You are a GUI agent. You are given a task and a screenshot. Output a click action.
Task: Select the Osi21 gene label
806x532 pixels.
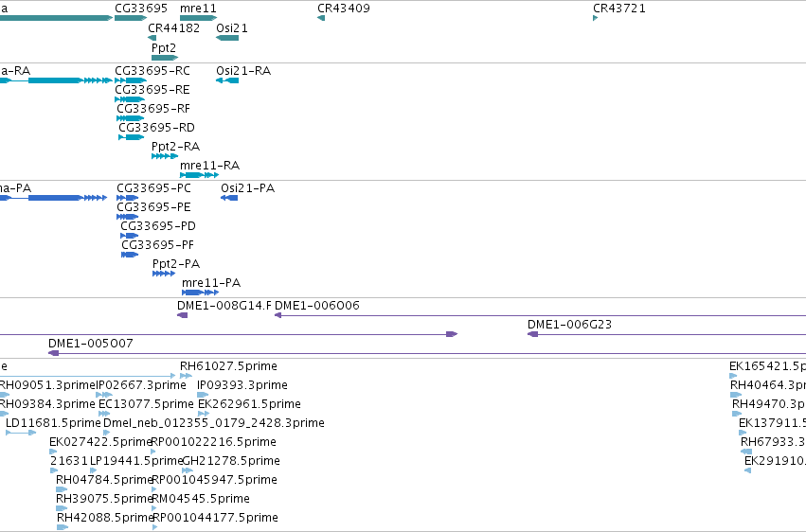[232, 28]
